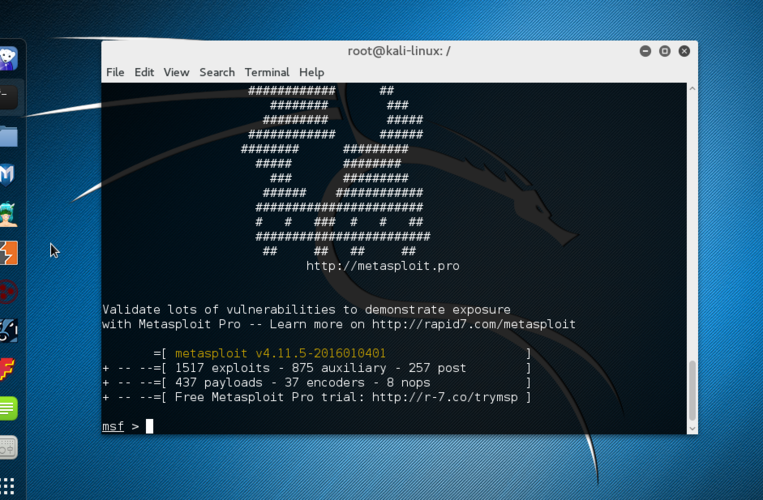
Task: Open the Files folder icon in the dock
Action: 8,136
